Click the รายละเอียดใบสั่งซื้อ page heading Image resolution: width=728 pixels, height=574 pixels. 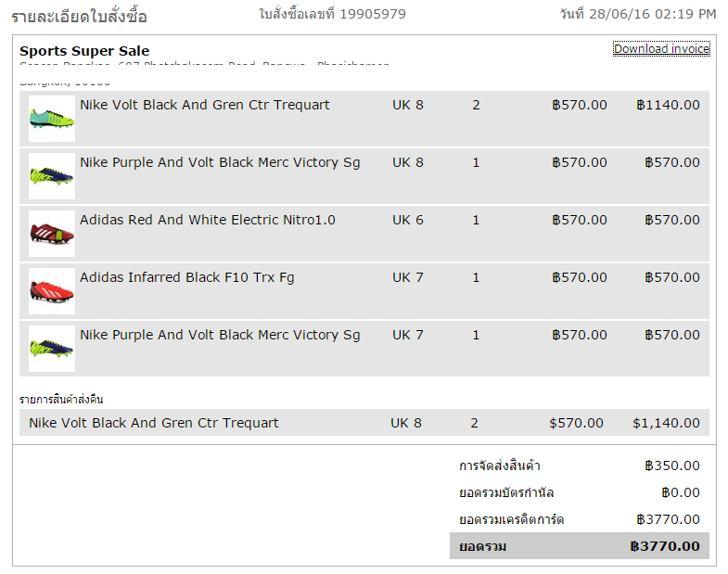click(79, 17)
